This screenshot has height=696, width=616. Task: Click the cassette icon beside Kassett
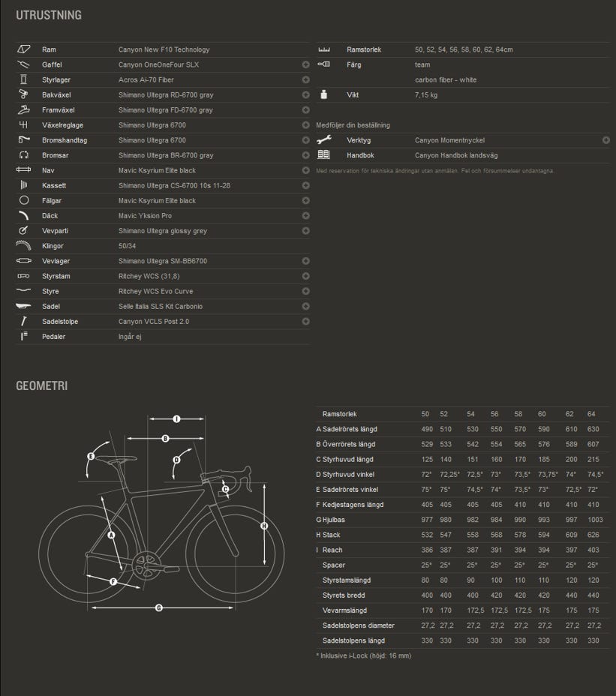pos(23,185)
